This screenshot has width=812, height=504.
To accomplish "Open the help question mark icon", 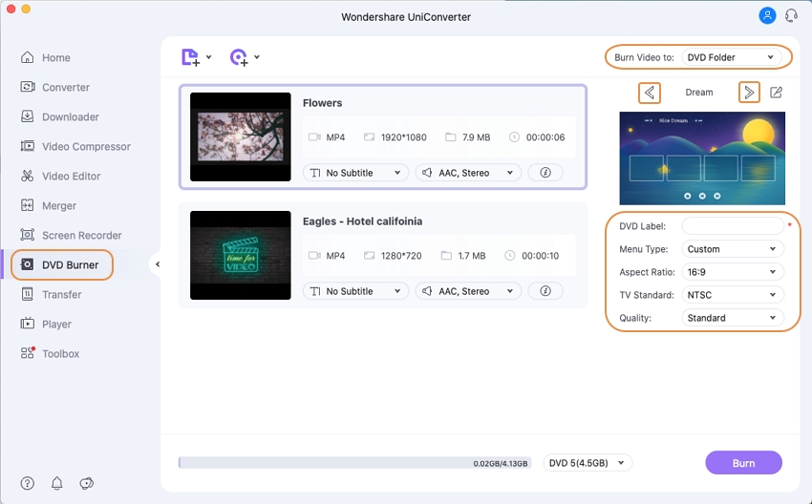I will [x=28, y=483].
